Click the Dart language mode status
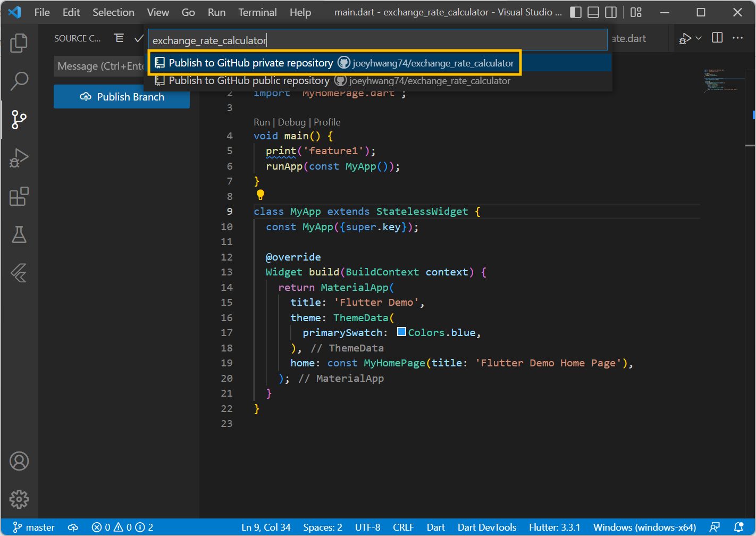Viewport: 756px width, 536px height. (435, 527)
